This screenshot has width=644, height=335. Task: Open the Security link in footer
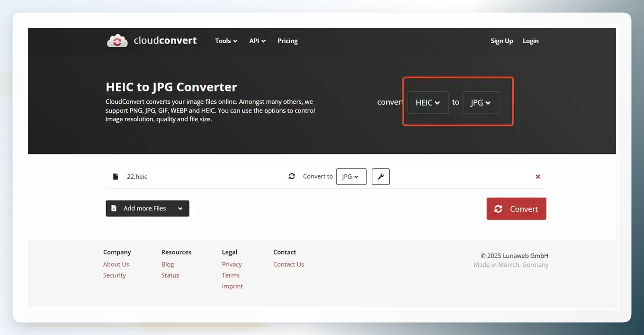tap(115, 275)
